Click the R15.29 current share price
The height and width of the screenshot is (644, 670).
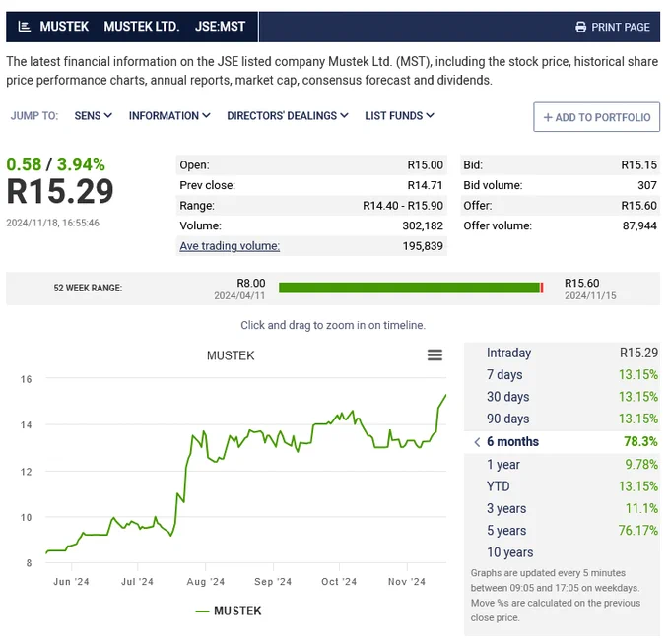pos(60,192)
